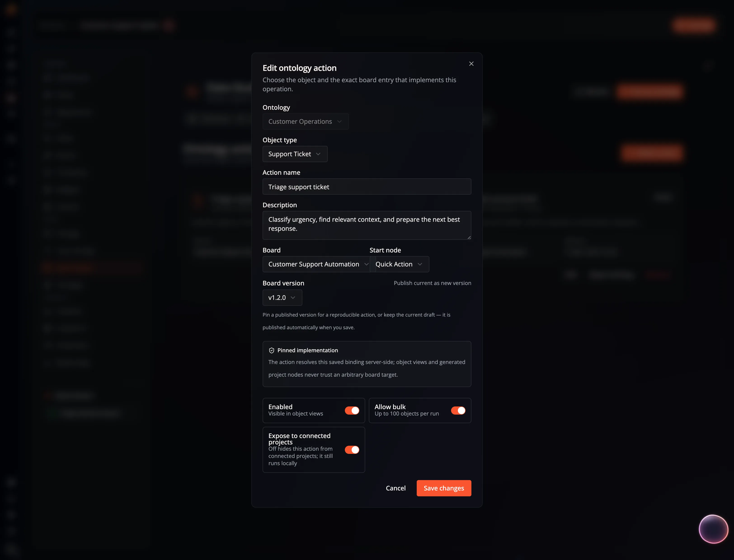Click the Pinned implementation shield icon
Screen dimensions: 734x560
[x=272, y=350]
